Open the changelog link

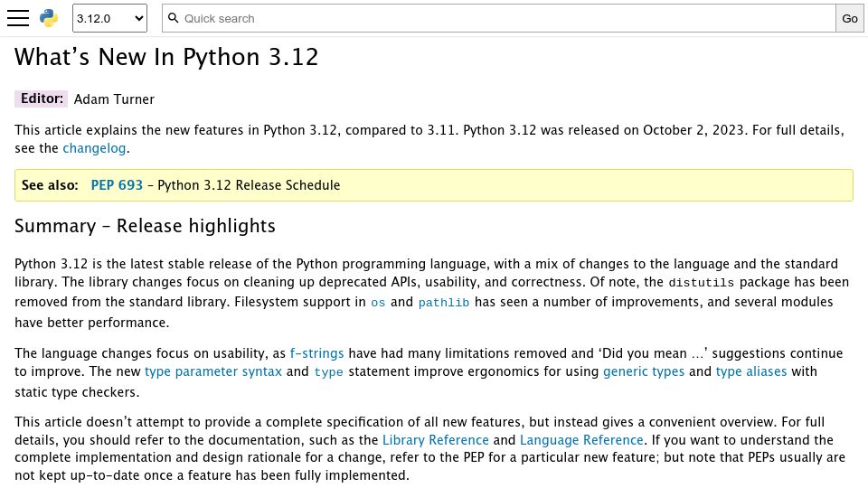coord(94,148)
